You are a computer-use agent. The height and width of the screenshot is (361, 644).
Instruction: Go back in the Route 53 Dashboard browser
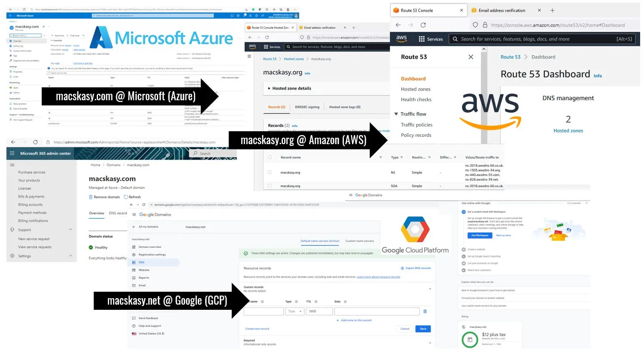(398, 25)
